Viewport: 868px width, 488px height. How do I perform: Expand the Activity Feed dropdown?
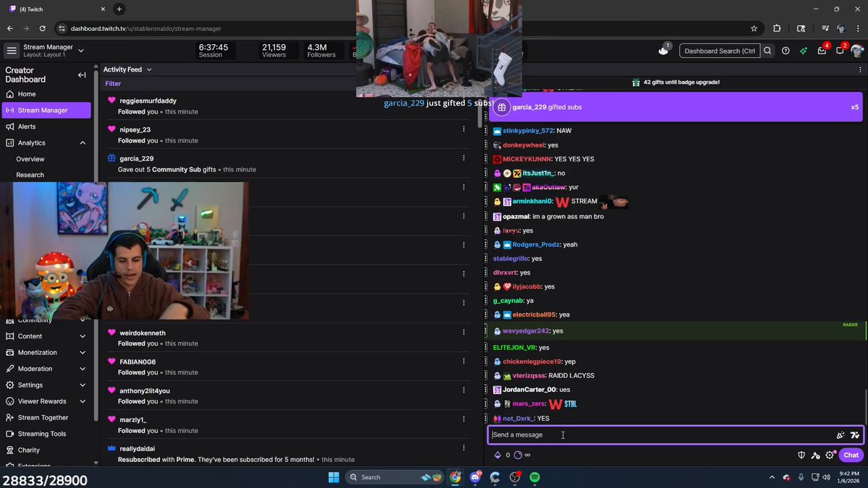[x=149, y=69]
